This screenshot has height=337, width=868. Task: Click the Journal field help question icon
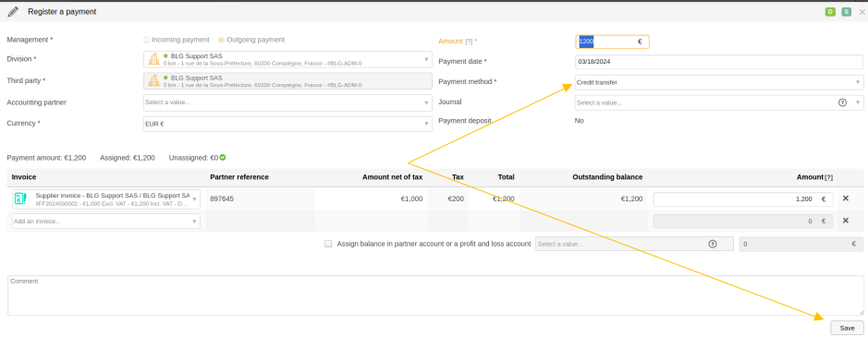[842, 102]
